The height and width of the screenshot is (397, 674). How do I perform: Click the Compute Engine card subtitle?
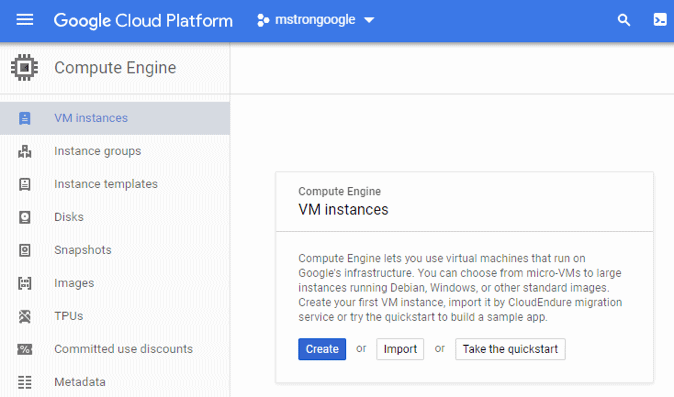pyautogui.click(x=340, y=191)
